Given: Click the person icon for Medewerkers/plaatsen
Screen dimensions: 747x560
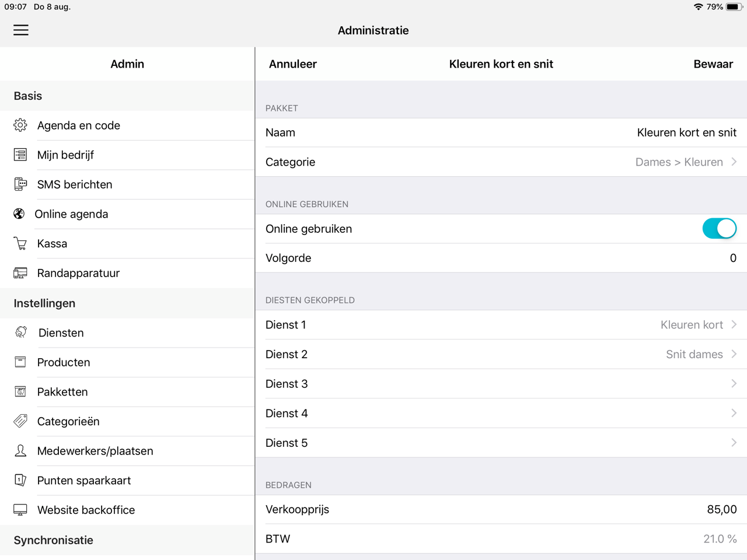Looking at the screenshot, I should (20, 450).
